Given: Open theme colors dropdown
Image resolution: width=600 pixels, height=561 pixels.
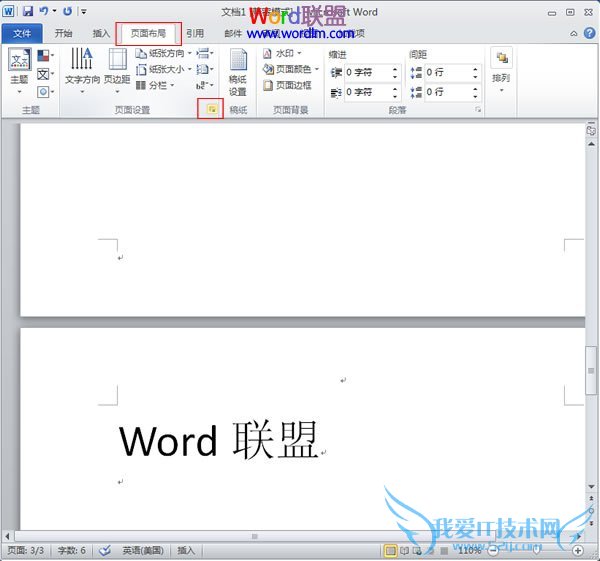Looking at the screenshot, I should 46,56.
